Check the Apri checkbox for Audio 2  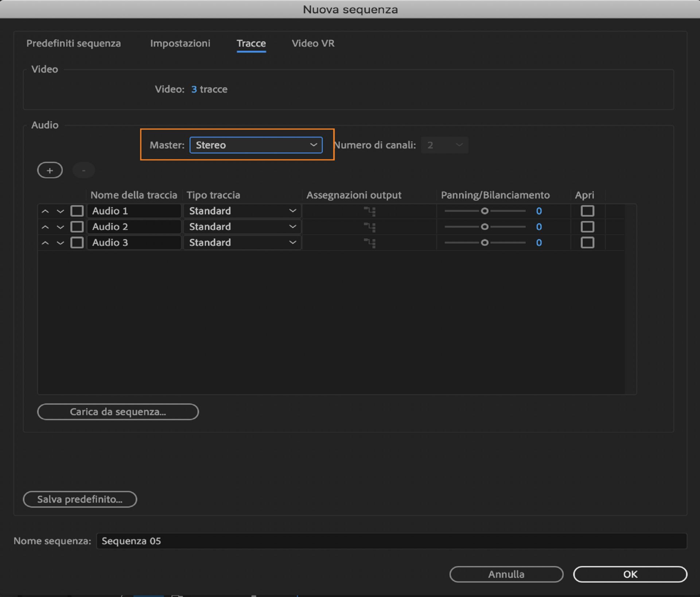coord(587,226)
